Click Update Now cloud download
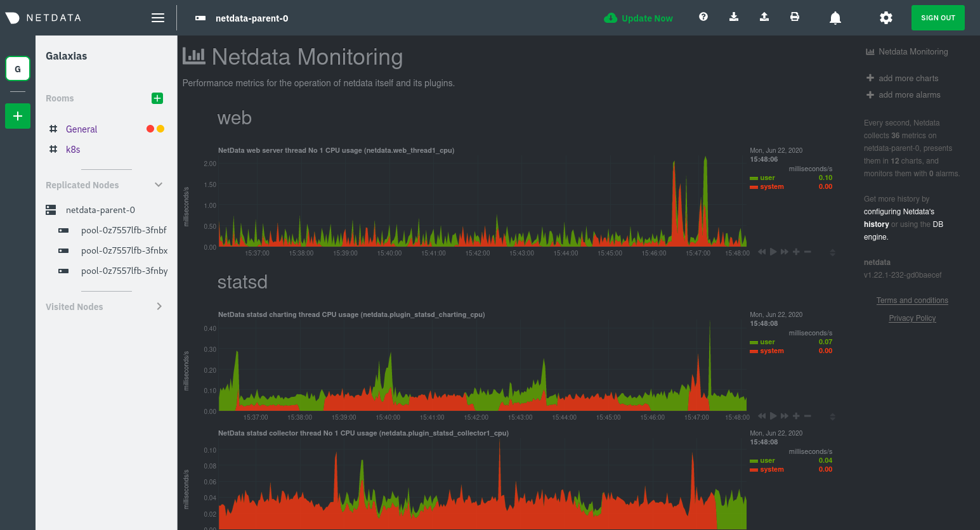This screenshot has height=530, width=980. coord(639,18)
